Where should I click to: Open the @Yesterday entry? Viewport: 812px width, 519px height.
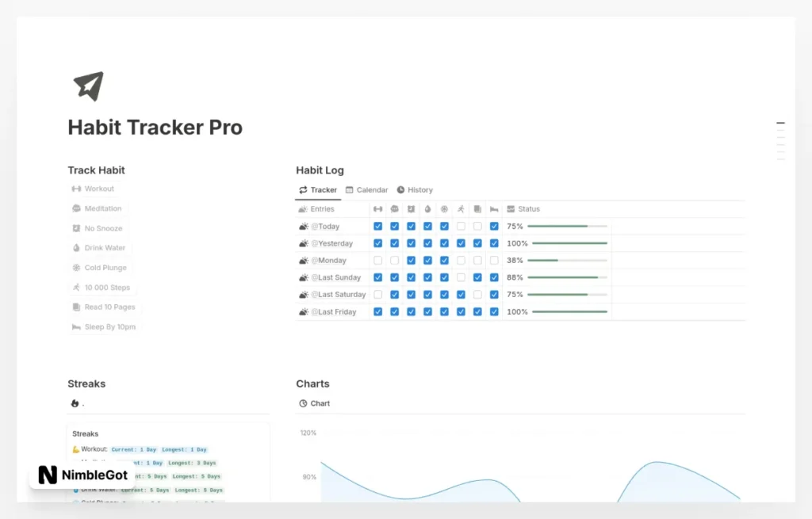[x=332, y=243]
